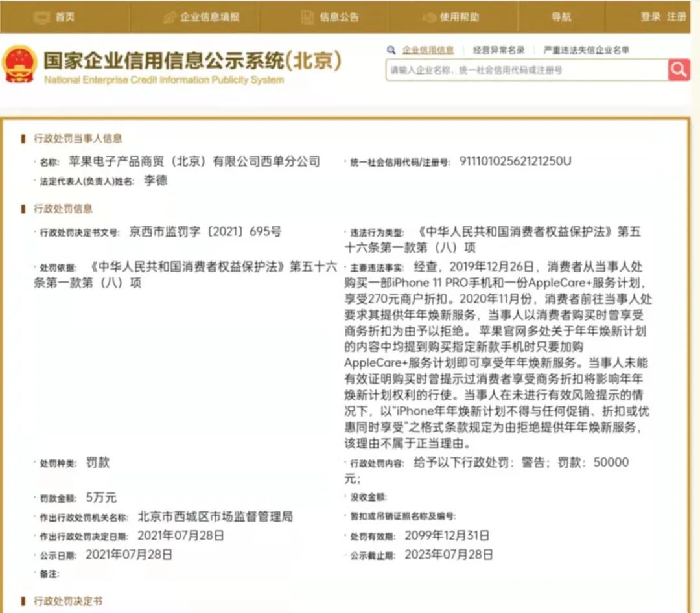Click the 备注 label
Screen dimensions: 700x613
(x=49, y=573)
